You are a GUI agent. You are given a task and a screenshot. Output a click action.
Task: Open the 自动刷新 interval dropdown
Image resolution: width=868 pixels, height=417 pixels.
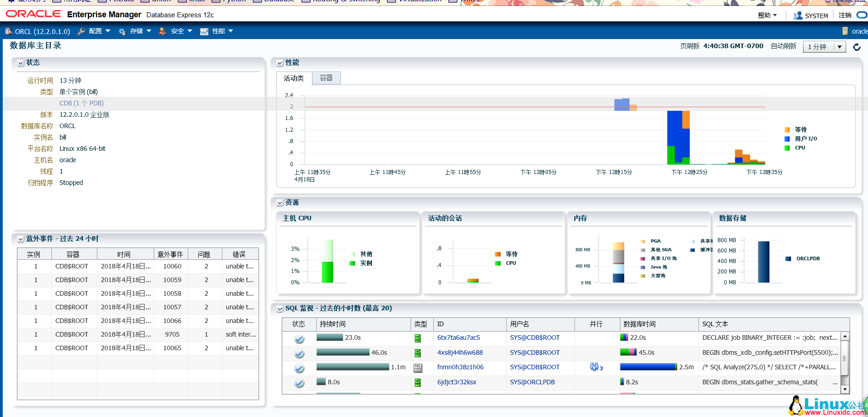pyautogui.click(x=839, y=47)
